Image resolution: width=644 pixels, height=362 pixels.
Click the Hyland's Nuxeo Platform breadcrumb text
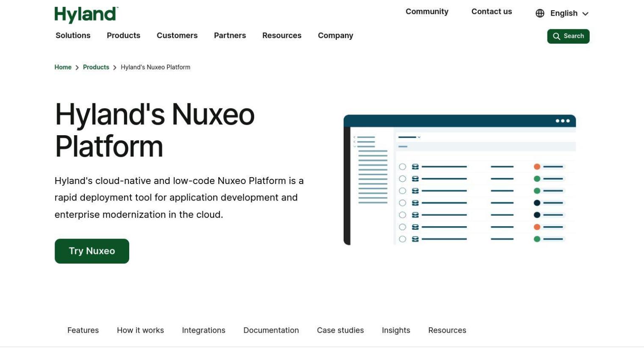155,67
